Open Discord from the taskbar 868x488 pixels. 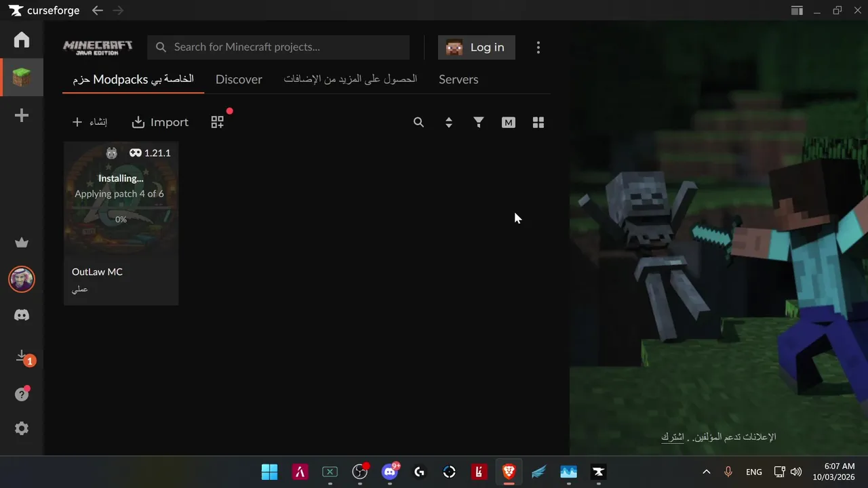(390, 472)
